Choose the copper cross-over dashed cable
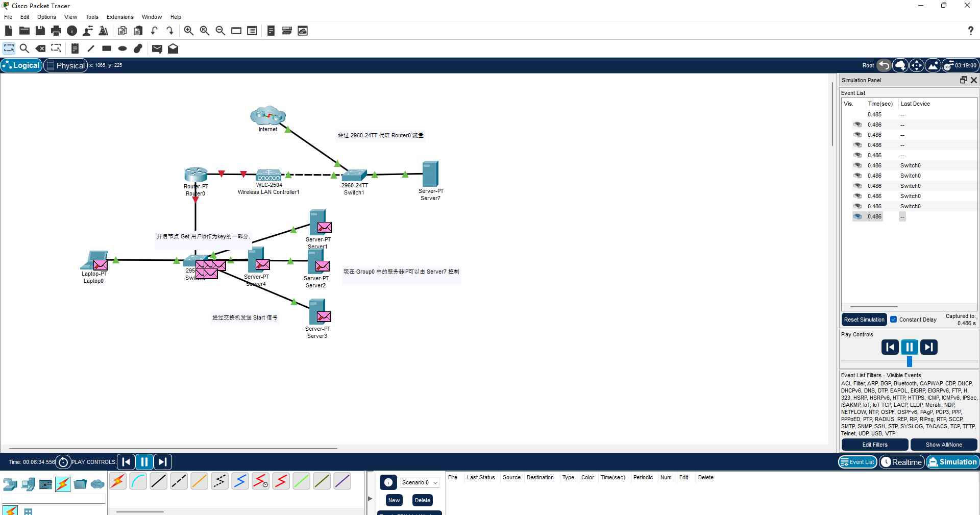This screenshot has width=980, height=515. [x=179, y=481]
